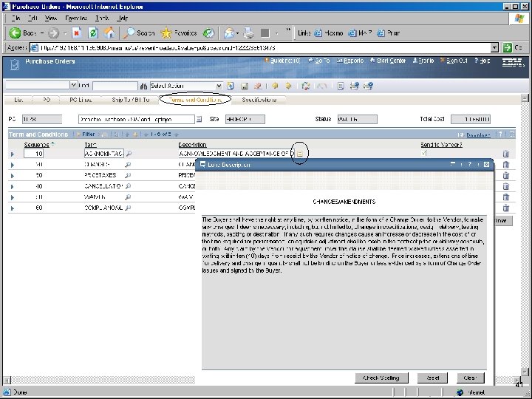532x399 pixels.
Task: Click Term lookup magnifier for CANCELLATION row
Action: click(128, 186)
